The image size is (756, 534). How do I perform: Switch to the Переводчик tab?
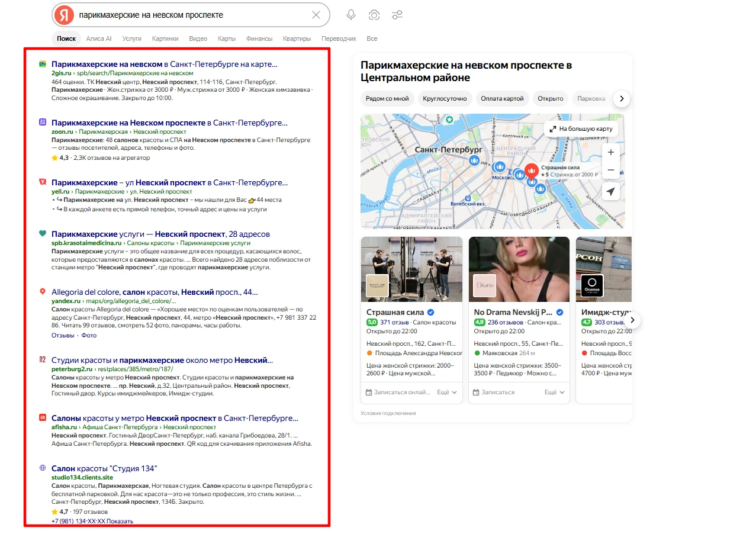coord(339,38)
